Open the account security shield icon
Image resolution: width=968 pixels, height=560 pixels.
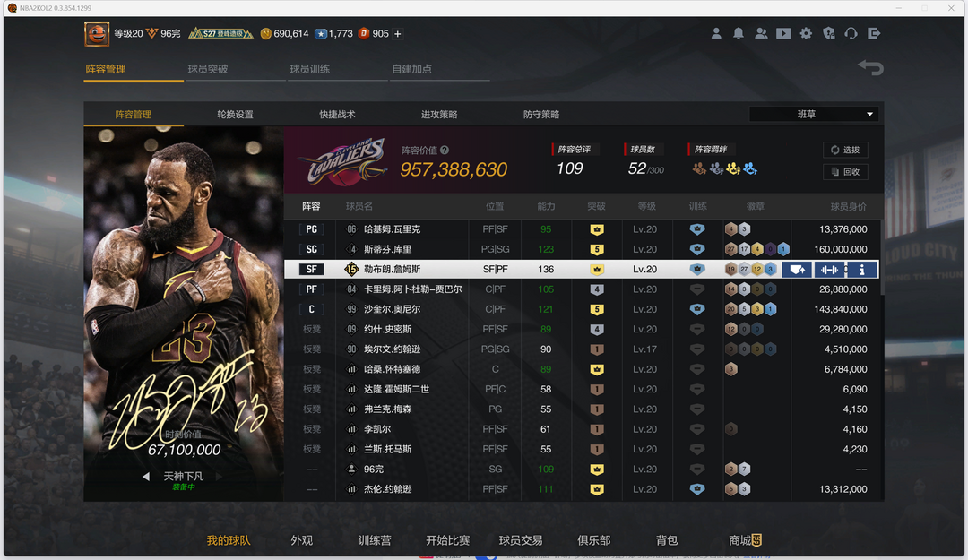click(x=828, y=33)
